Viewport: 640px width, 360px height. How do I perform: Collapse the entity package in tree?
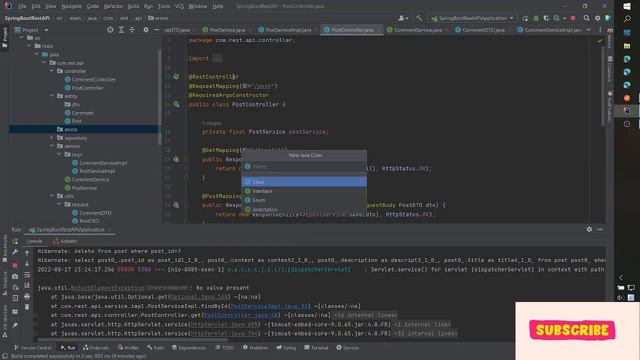pos(52,96)
